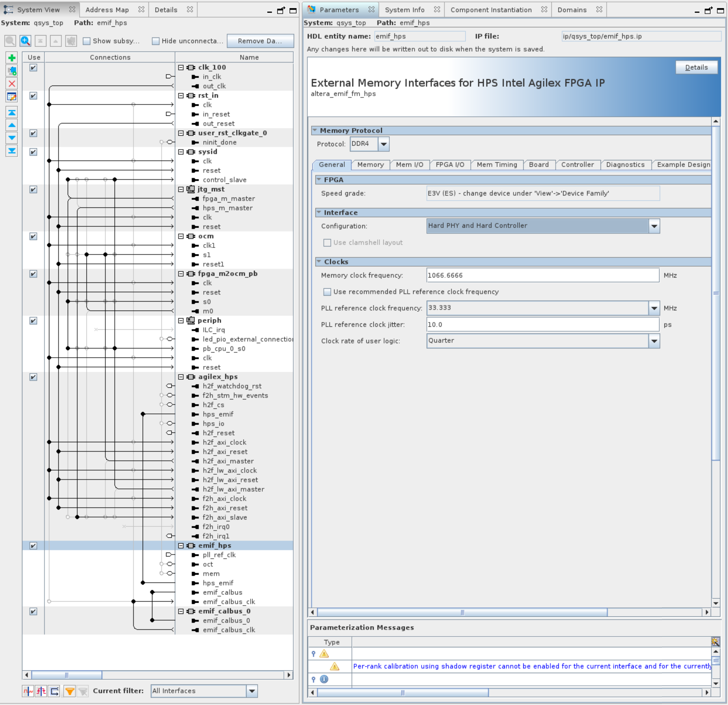Click the Details button
The image size is (728, 705).
coord(697,67)
